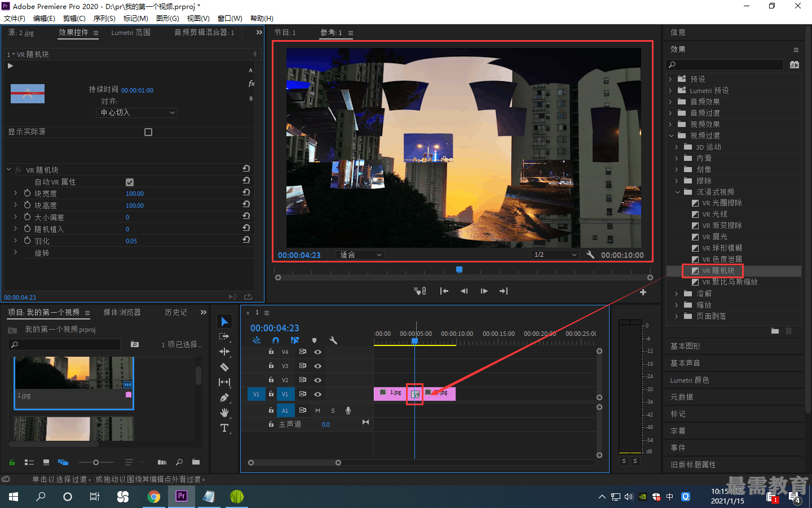Open program monitor settings wrench

click(590, 255)
